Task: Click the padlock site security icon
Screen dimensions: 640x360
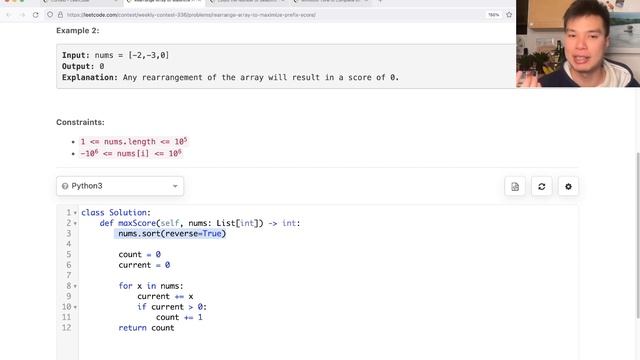Action: (60, 15)
